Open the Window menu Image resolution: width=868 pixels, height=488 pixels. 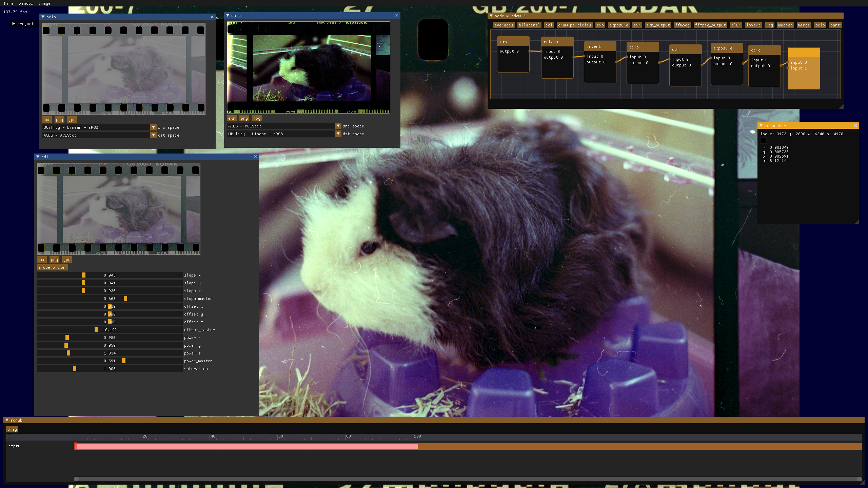tap(26, 3)
